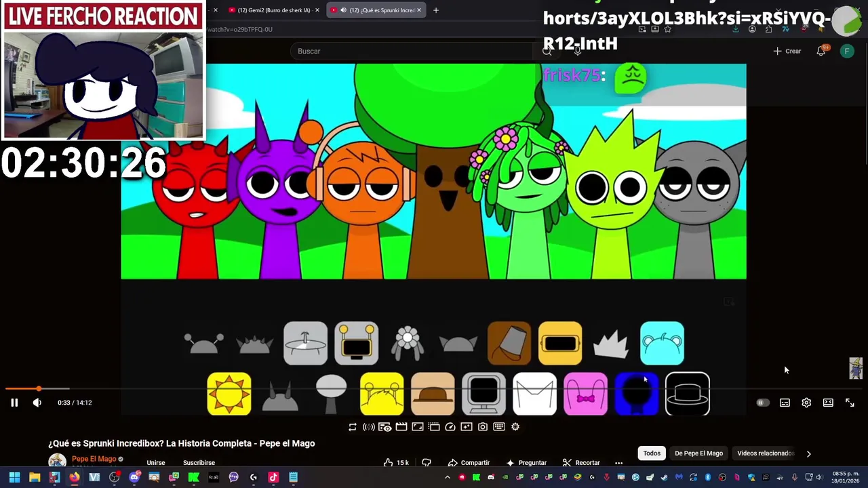Like the video with 15 k likes
Image resolution: width=868 pixels, height=488 pixels.
tap(396, 462)
